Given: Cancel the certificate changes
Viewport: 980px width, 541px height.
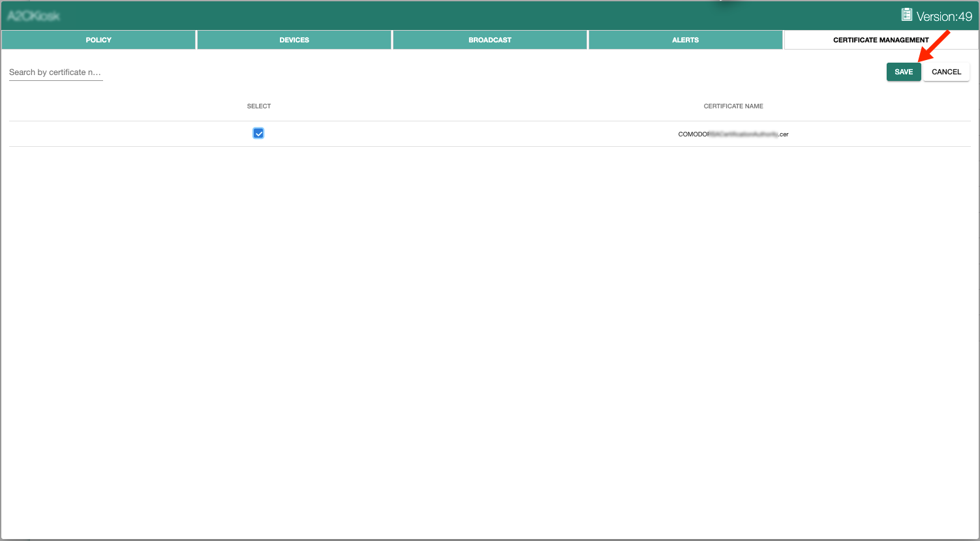Looking at the screenshot, I should click(x=946, y=72).
